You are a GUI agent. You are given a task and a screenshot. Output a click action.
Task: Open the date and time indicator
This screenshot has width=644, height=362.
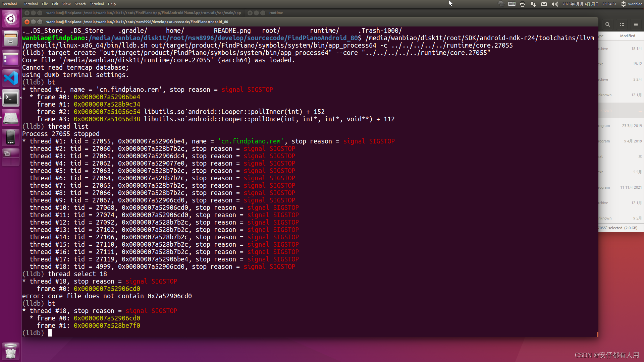[x=589, y=4]
